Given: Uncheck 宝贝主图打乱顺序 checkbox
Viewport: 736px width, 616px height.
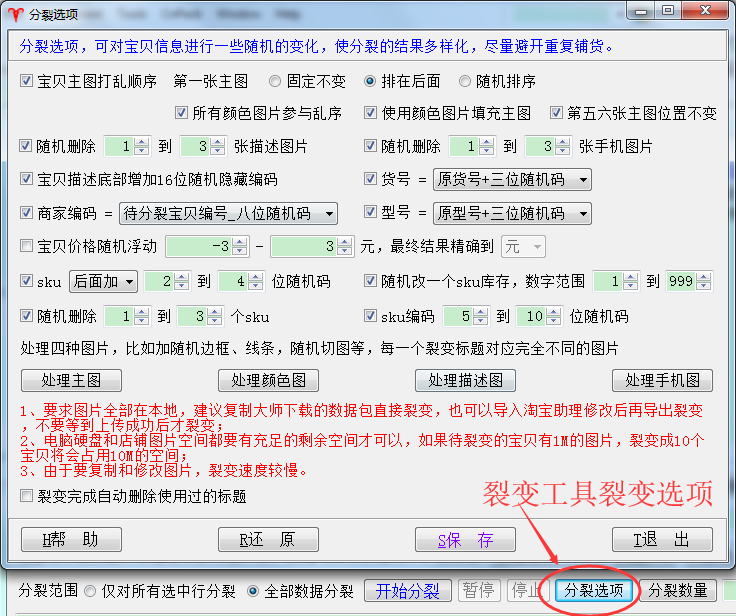Looking at the screenshot, I should pyautogui.click(x=27, y=81).
